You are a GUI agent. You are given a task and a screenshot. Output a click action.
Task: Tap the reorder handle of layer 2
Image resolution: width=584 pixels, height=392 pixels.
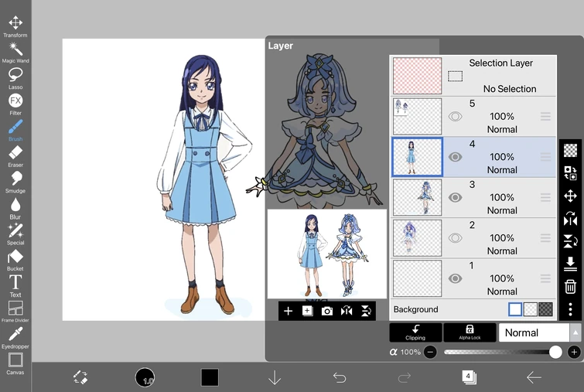click(545, 238)
